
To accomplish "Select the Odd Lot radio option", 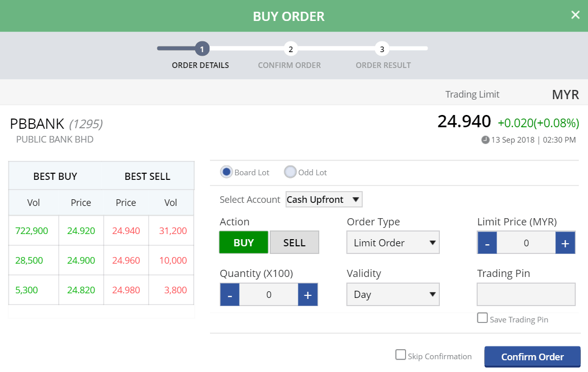I will click(x=290, y=172).
